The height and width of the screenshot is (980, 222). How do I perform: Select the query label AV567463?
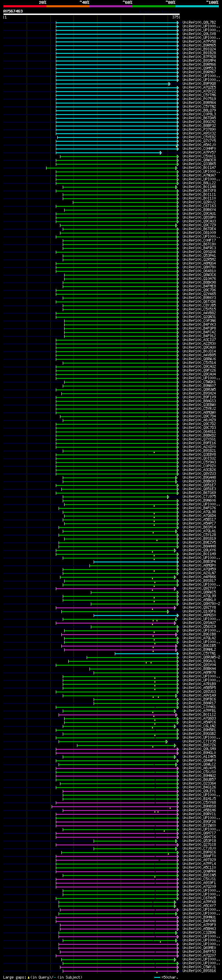tap(13, 11)
